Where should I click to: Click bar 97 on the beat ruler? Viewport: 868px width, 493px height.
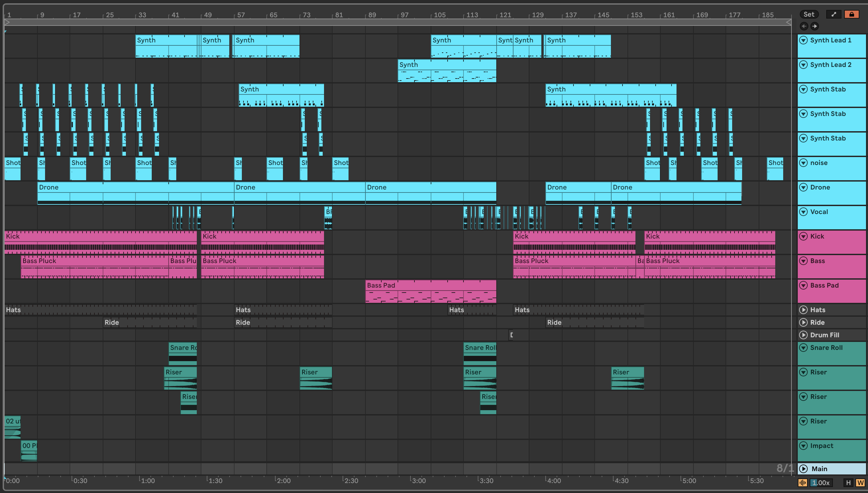pos(405,15)
